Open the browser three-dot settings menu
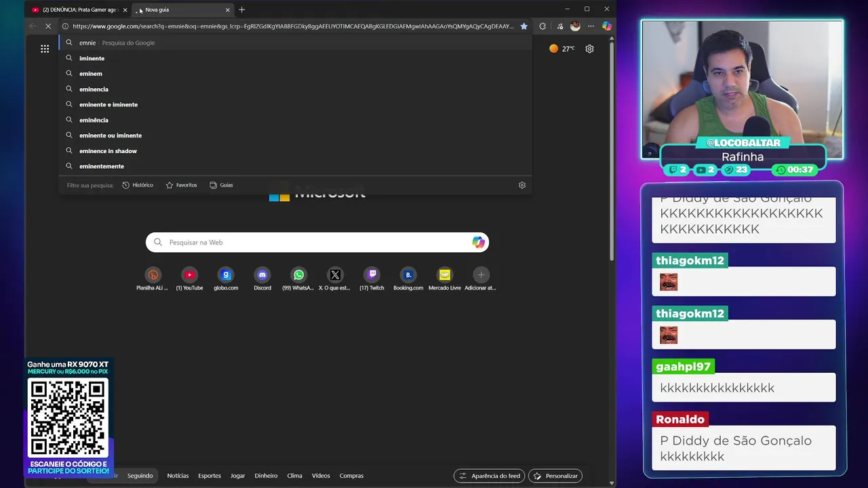This screenshot has width=868, height=488. (x=591, y=26)
